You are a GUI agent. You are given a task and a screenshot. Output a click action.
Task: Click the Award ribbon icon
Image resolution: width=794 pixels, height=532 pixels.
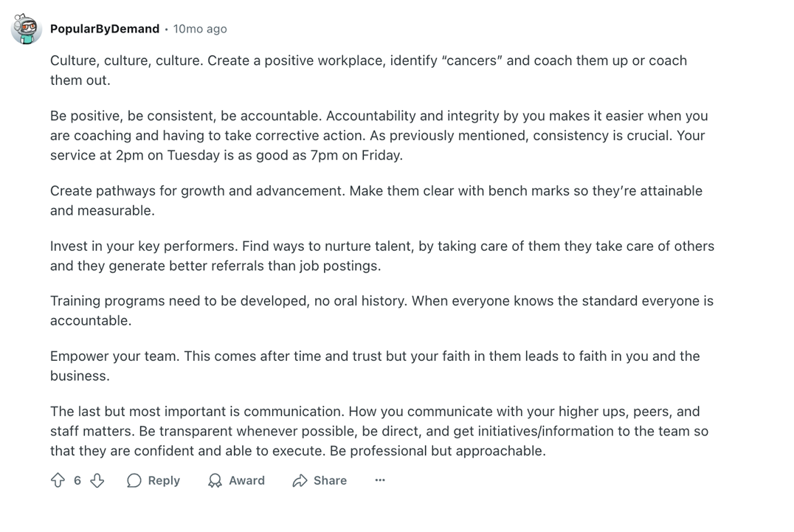pyautogui.click(x=215, y=480)
